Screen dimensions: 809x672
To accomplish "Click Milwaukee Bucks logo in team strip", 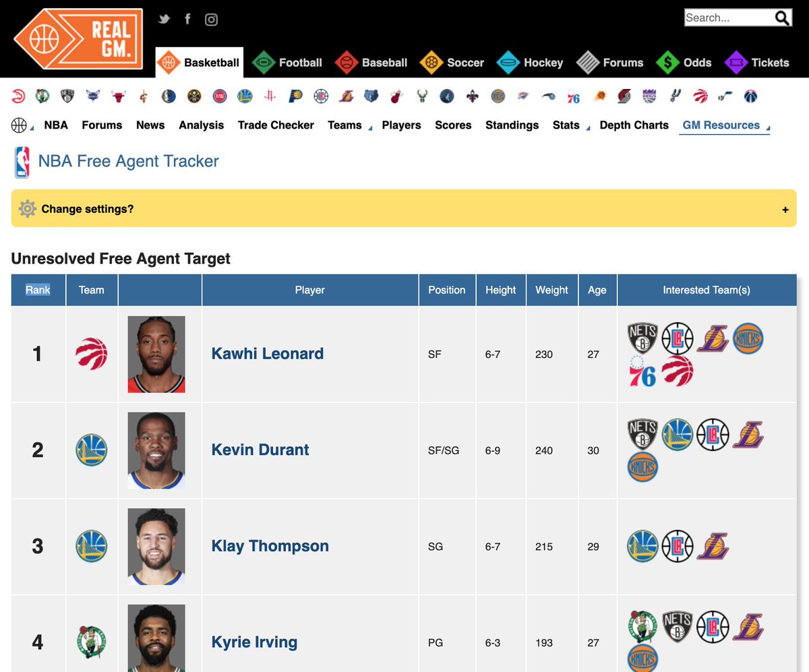I will coord(422,96).
